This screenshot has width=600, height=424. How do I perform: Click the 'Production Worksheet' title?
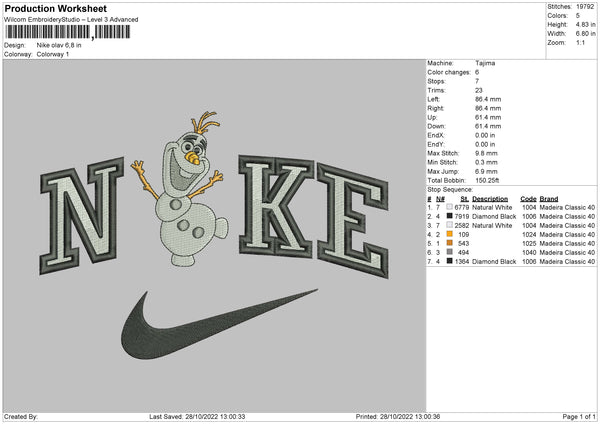[55, 8]
